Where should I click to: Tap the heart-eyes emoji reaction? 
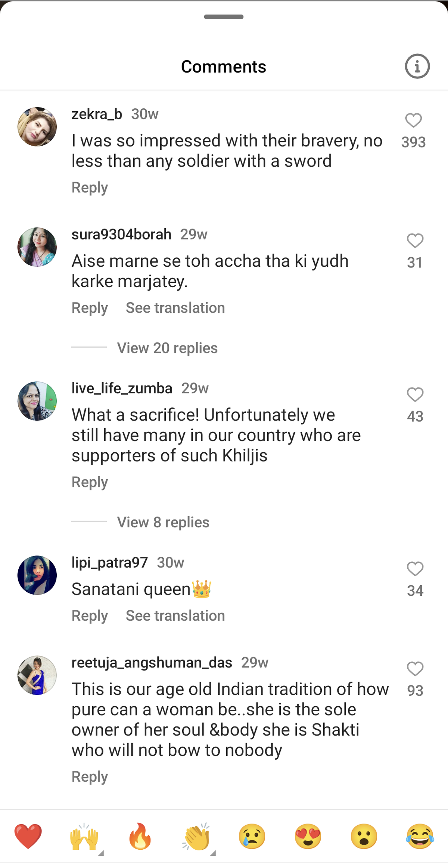(308, 837)
